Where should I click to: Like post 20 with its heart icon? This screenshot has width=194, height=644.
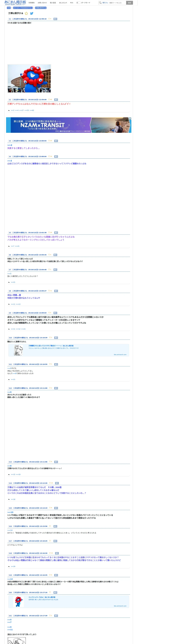click(50, 592)
